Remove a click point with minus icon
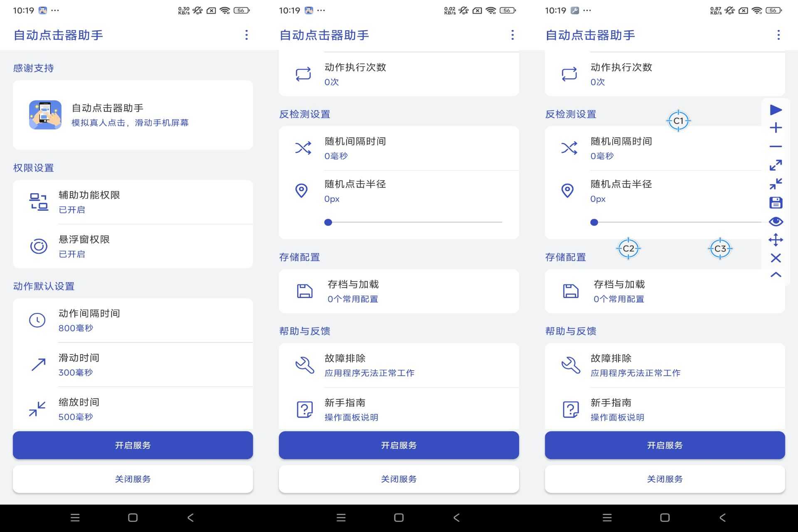The height and width of the screenshot is (532, 798). pyautogui.click(x=776, y=146)
